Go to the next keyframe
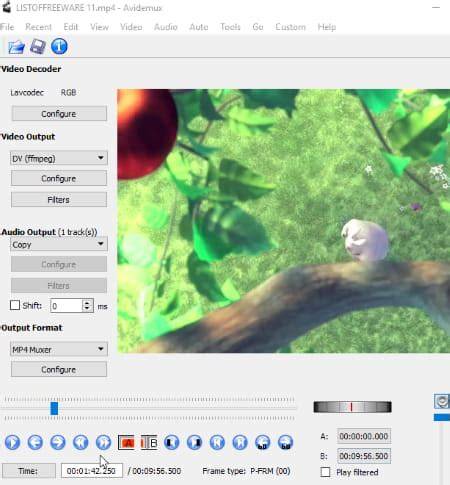 [103, 442]
